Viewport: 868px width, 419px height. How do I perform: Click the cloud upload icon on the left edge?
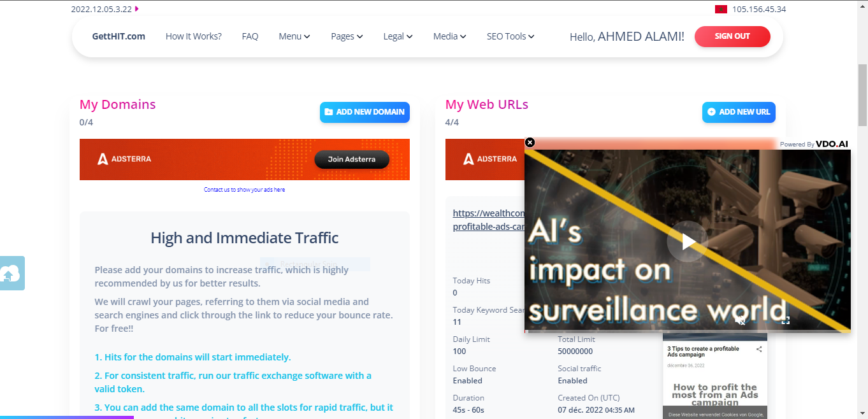click(10, 273)
